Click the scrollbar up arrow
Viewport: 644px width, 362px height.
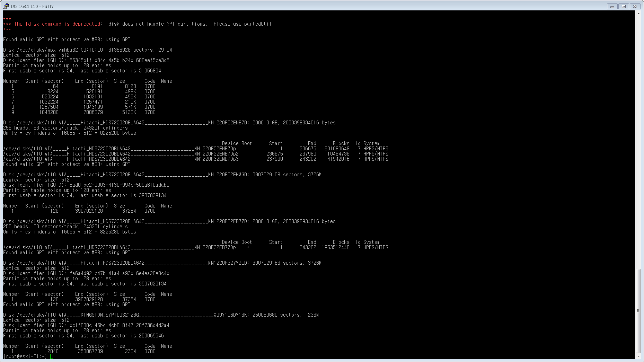click(x=638, y=14)
